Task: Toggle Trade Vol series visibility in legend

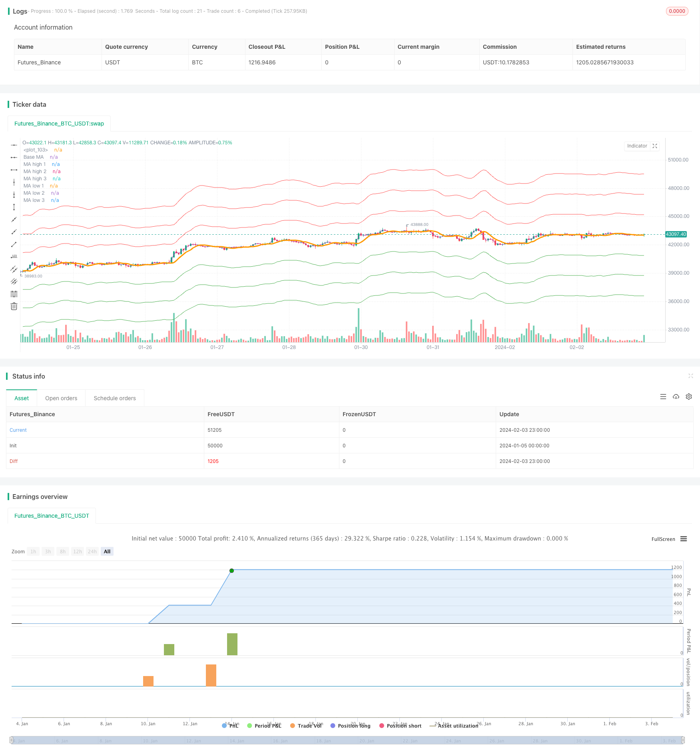Action: tap(306, 726)
